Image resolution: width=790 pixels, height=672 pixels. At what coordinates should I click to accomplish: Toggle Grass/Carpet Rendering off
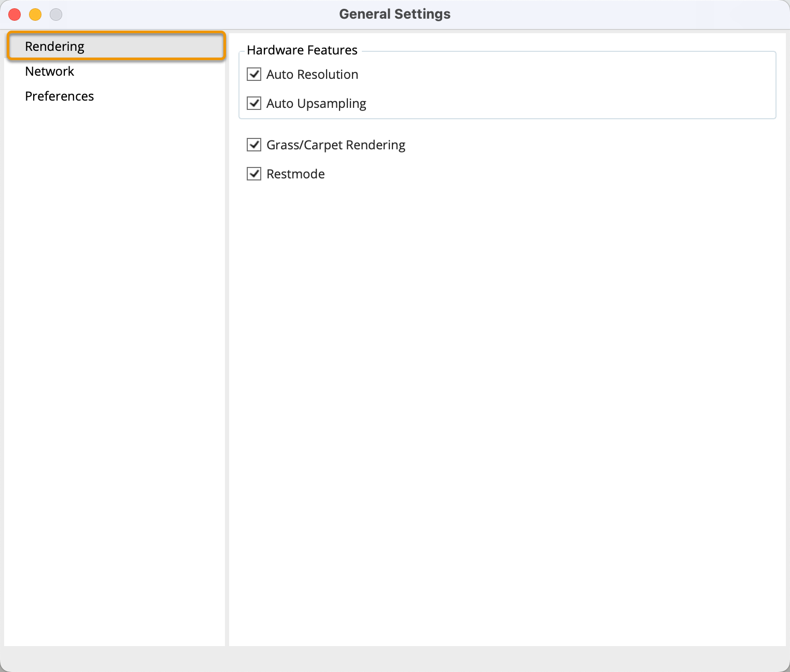[253, 145]
